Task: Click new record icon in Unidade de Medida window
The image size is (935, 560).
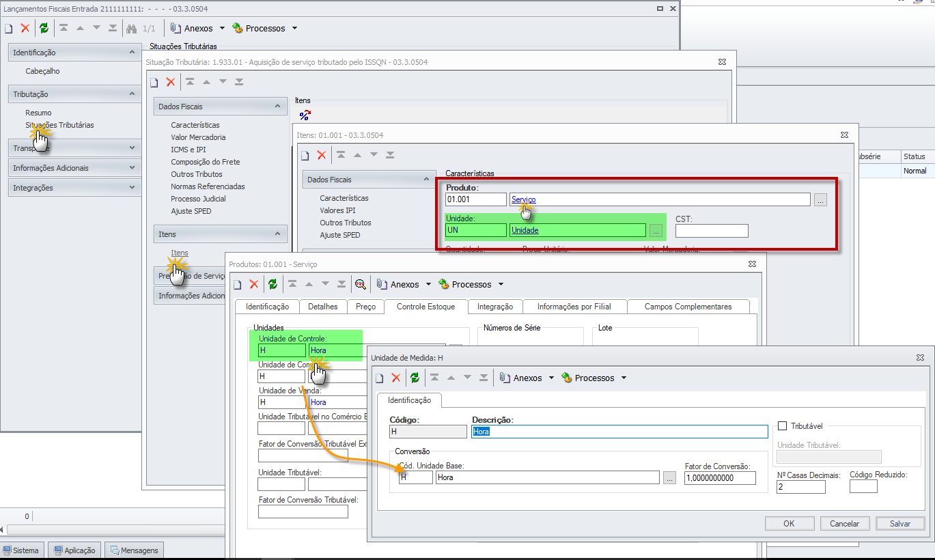Action: pyautogui.click(x=379, y=378)
